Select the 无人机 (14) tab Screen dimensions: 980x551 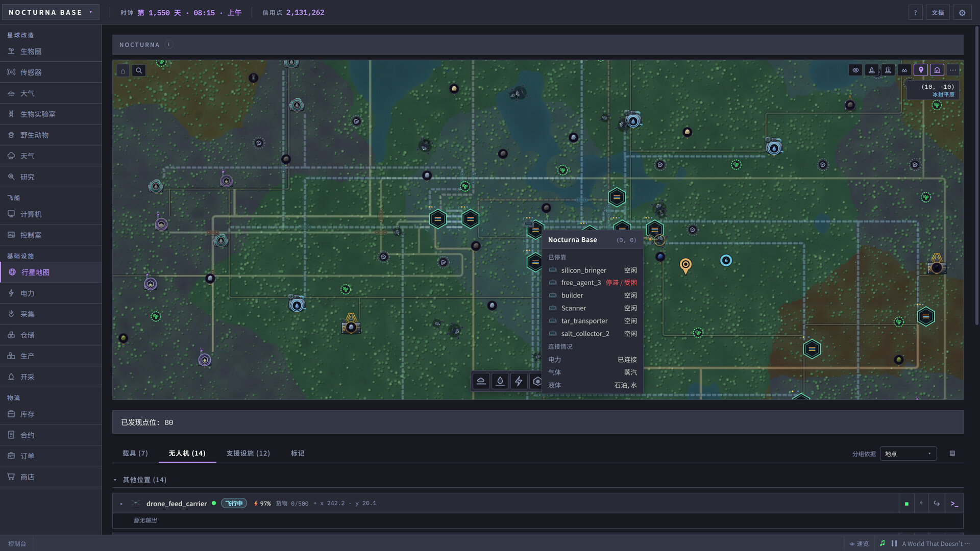[x=187, y=453]
